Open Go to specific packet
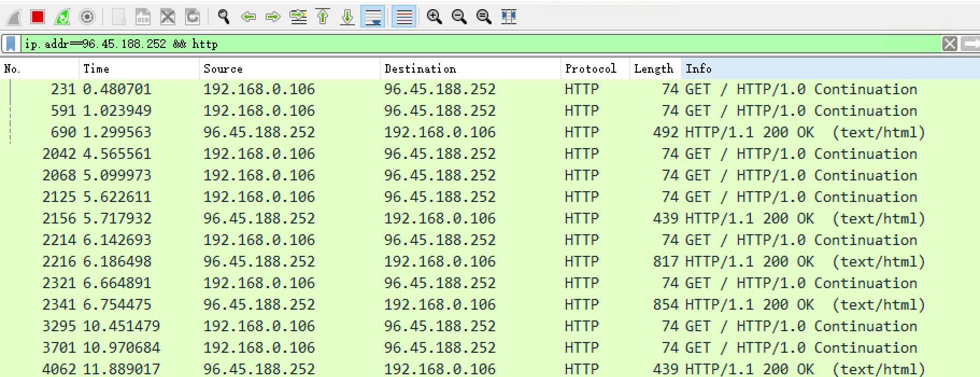The height and width of the screenshot is (377, 980). (298, 17)
